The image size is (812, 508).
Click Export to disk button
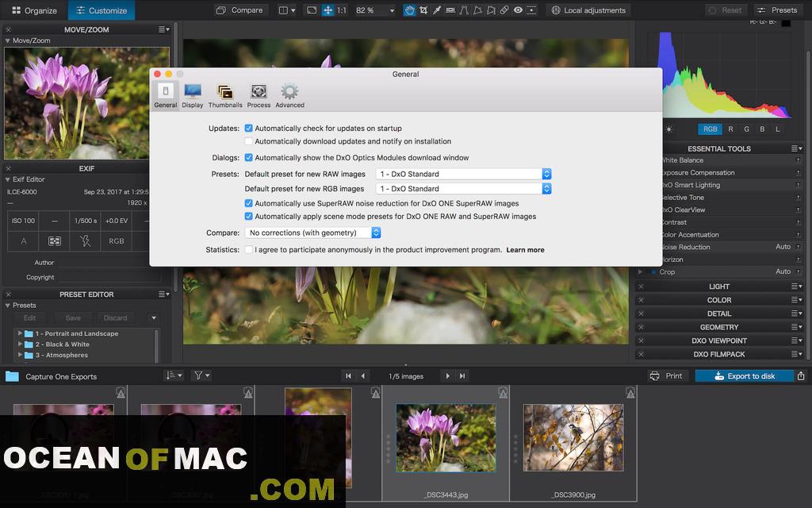pyautogui.click(x=744, y=375)
